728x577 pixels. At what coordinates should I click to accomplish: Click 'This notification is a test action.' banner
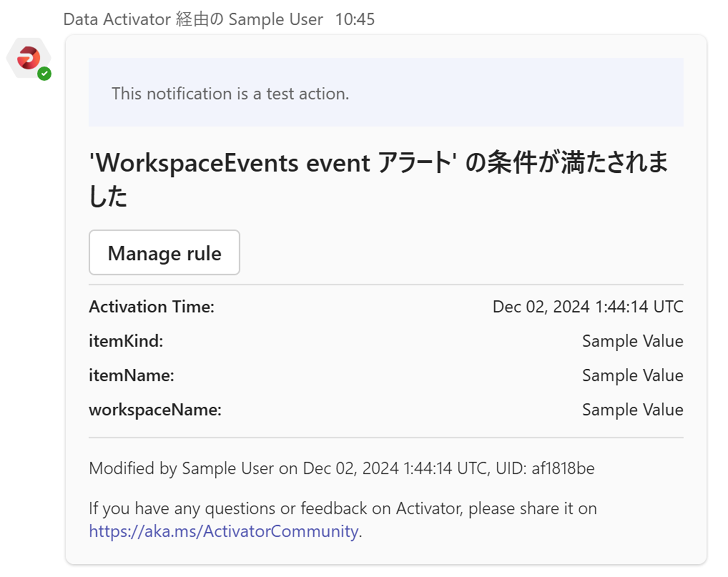pos(386,92)
